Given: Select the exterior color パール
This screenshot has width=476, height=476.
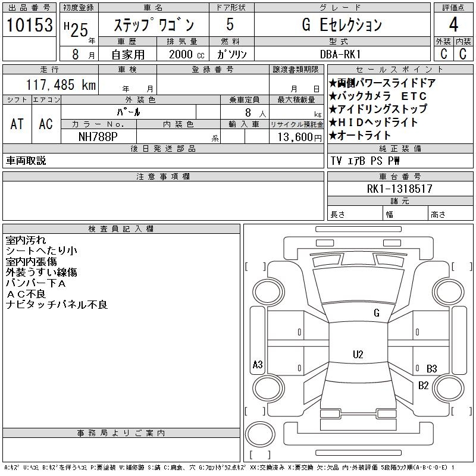Looking at the screenshot, I should pos(129,112).
